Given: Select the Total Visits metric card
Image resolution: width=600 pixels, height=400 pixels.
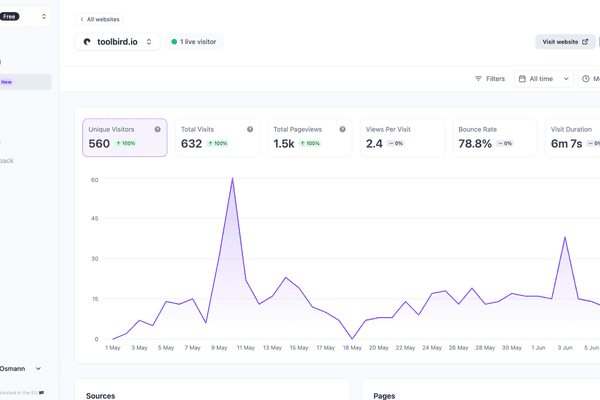Looking at the screenshot, I should [x=217, y=137].
